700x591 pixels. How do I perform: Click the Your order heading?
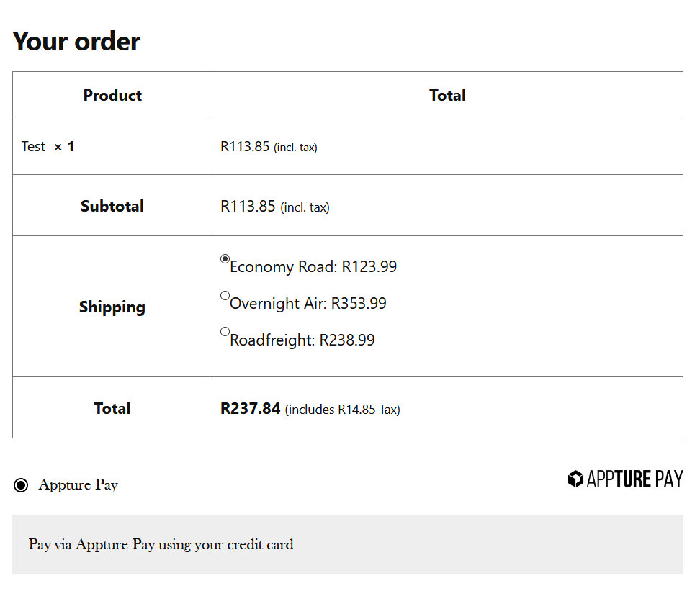pyautogui.click(x=76, y=41)
